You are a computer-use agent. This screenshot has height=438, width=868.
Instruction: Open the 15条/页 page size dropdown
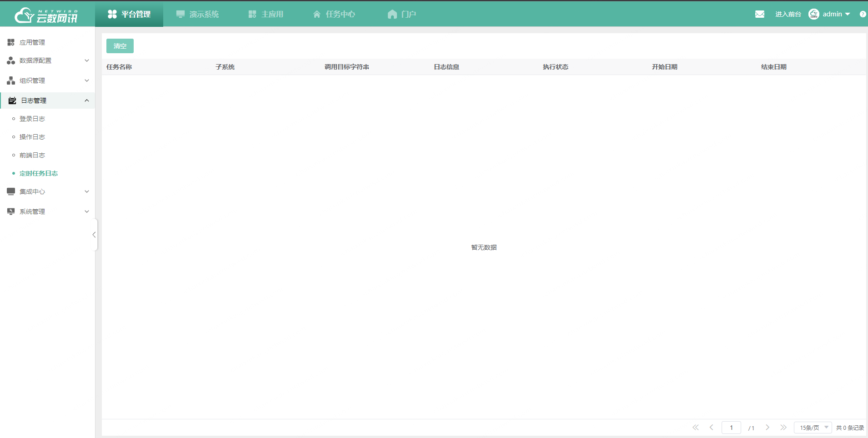pos(812,428)
